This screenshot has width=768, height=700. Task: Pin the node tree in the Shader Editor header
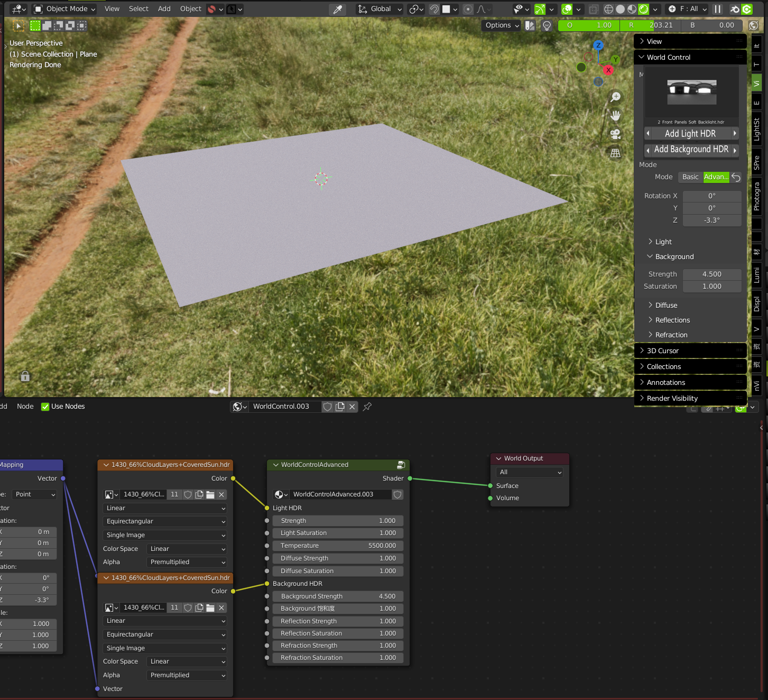[x=367, y=407]
